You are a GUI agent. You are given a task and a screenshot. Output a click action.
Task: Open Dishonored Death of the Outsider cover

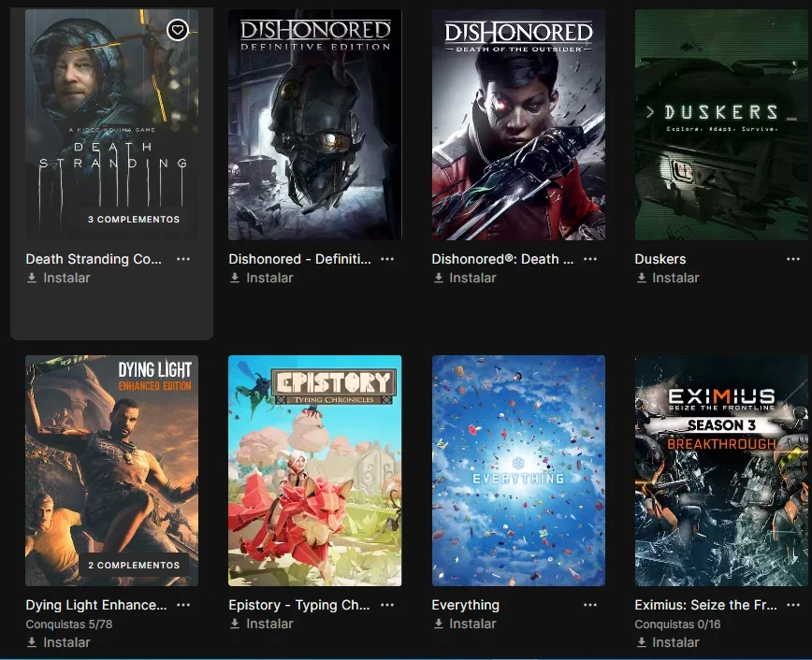pyautogui.click(x=518, y=124)
